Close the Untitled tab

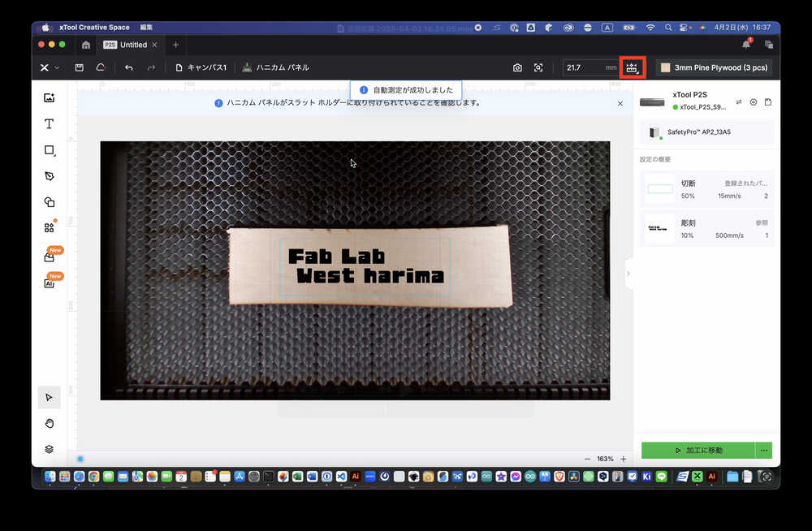pyautogui.click(x=154, y=45)
